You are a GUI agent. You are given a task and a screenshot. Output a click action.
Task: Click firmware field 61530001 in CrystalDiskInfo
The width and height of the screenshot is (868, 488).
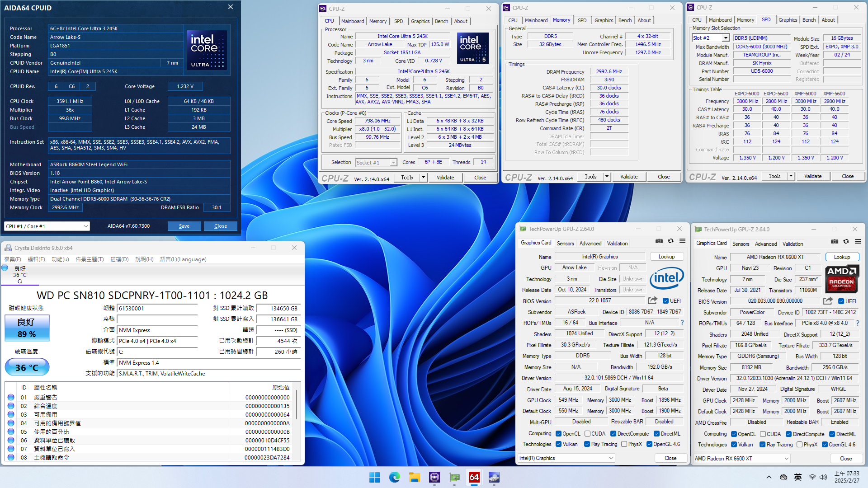[x=157, y=309]
